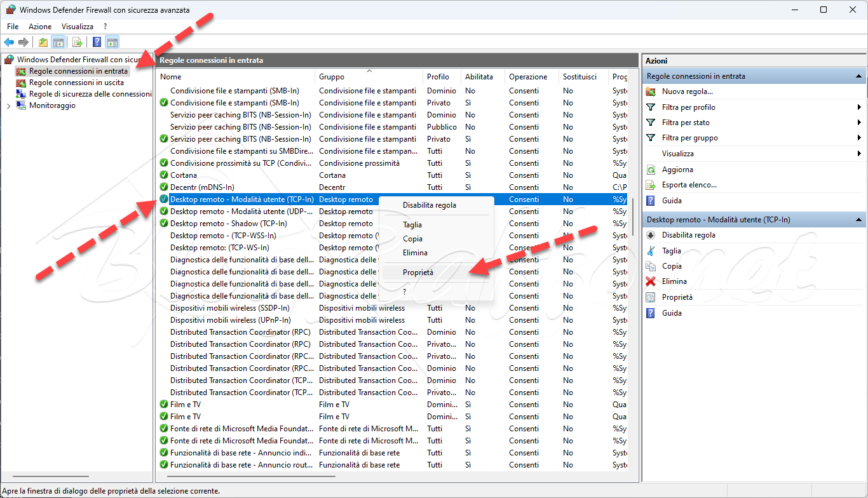Click Proprietà icon in Azioni pane

[651, 297]
